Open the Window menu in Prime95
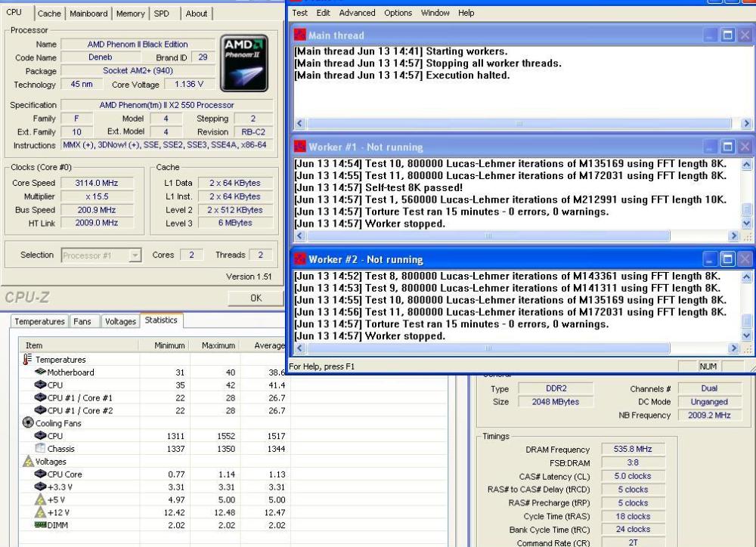This screenshot has height=547, width=756. coord(435,13)
